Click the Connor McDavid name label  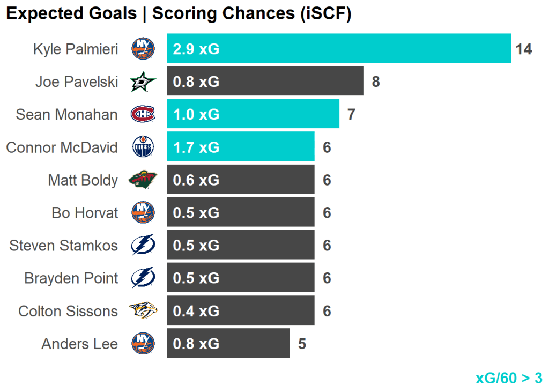click(x=62, y=147)
